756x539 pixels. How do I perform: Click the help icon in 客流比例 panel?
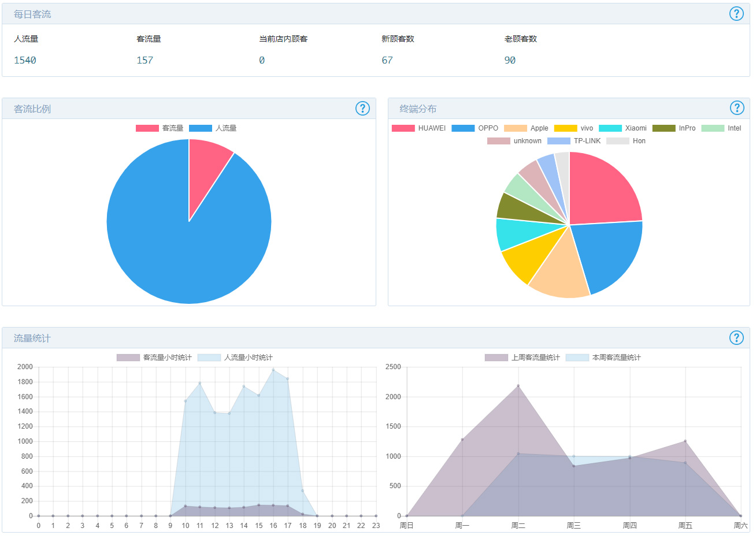362,109
